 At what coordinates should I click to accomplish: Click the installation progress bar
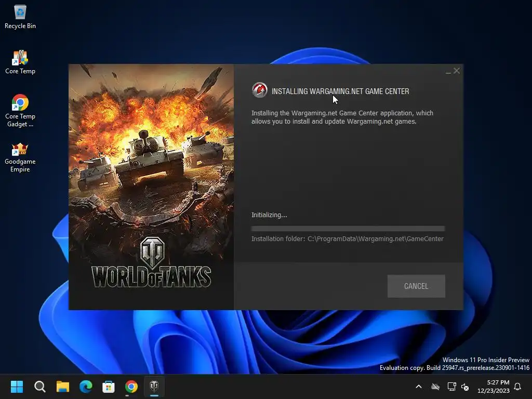[348, 229]
